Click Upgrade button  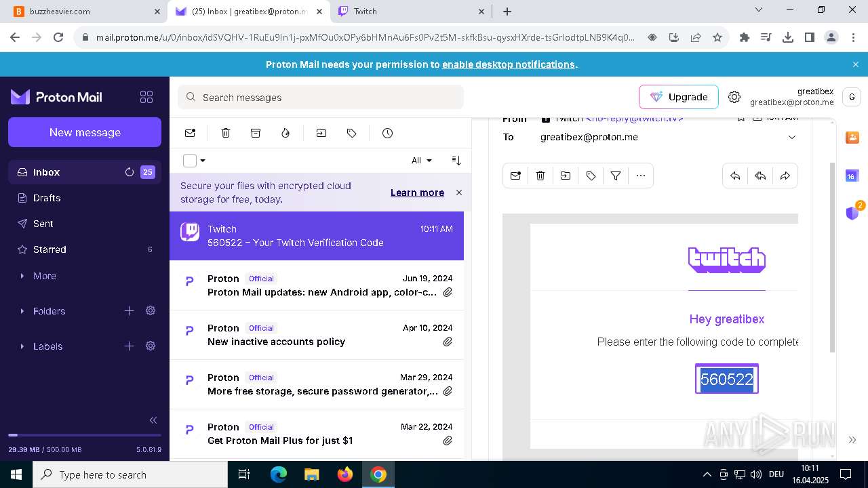pyautogui.click(x=678, y=97)
